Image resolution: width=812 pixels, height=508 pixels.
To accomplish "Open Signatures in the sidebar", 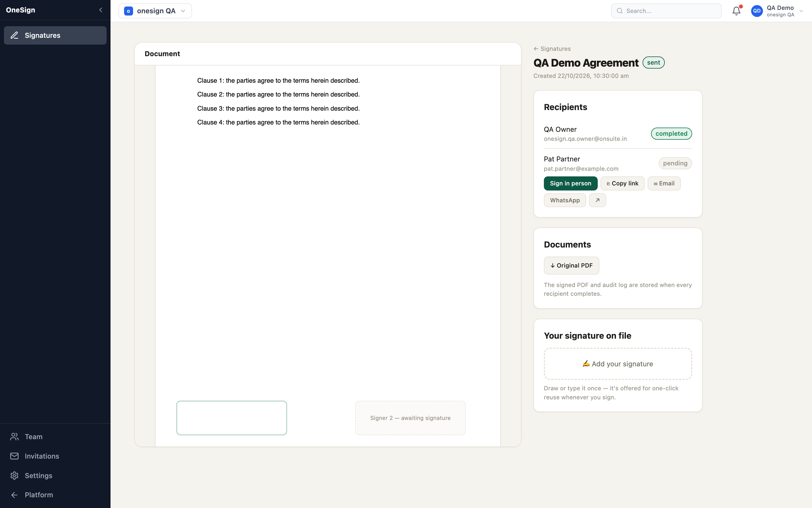I will click(55, 35).
